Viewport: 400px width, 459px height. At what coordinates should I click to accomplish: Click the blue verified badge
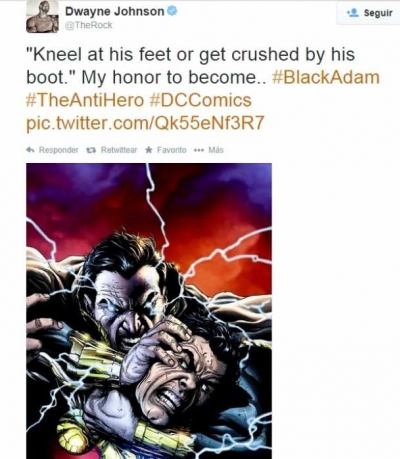tap(172, 11)
